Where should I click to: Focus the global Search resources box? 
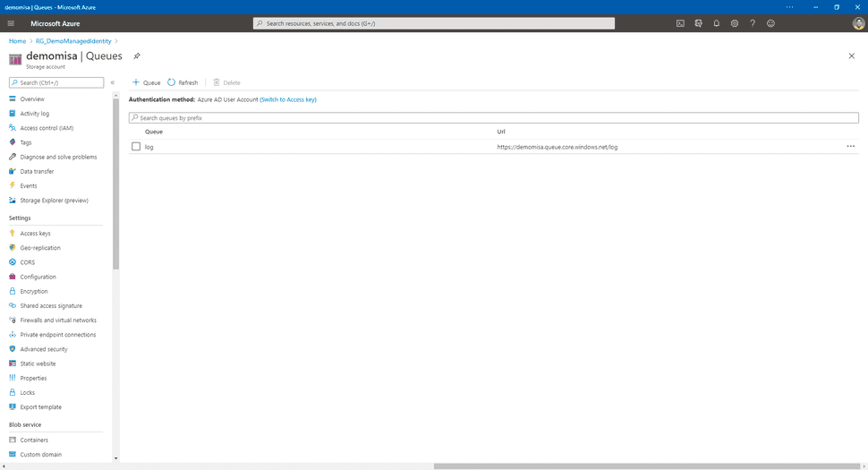[x=434, y=23]
